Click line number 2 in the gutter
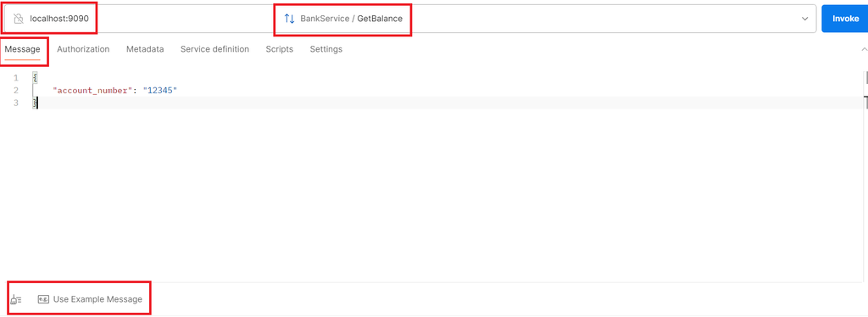The image size is (868, 317). (x=16, y=90)
